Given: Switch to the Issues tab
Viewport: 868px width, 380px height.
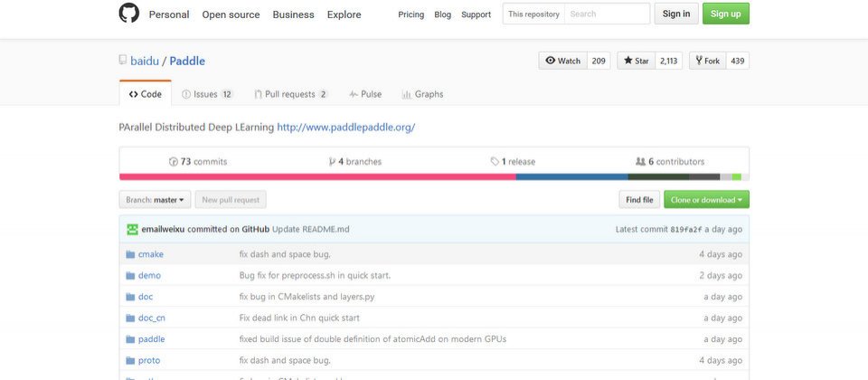Looking at the screenshot, I should (208, 94).
